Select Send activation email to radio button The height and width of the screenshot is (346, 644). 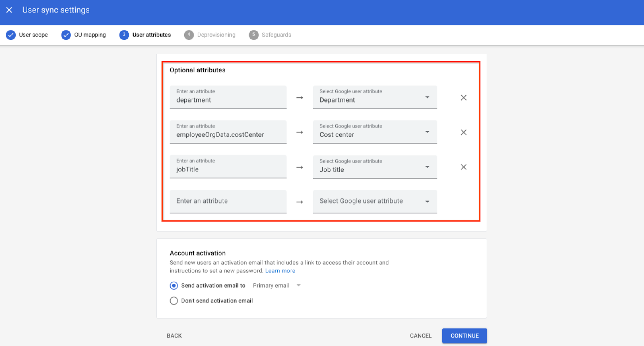tap(174, 285)
